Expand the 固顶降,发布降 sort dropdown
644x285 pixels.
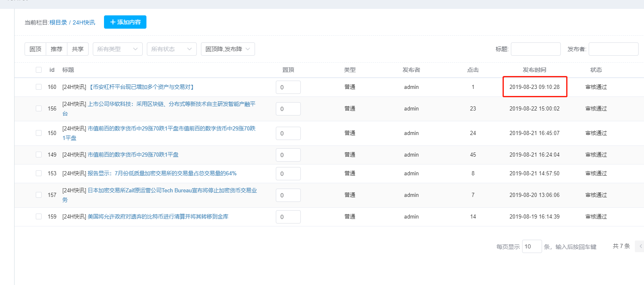click(x=228, y=49)
